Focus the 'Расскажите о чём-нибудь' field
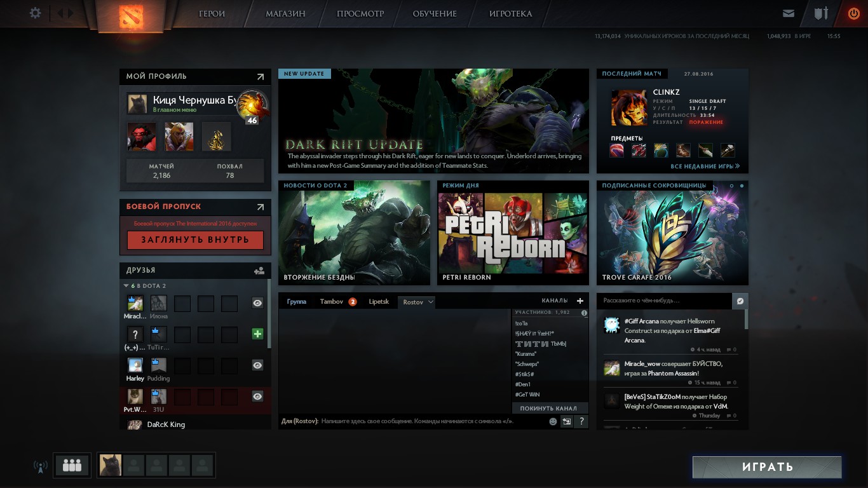The image size is (868, 488). (665, 301)
